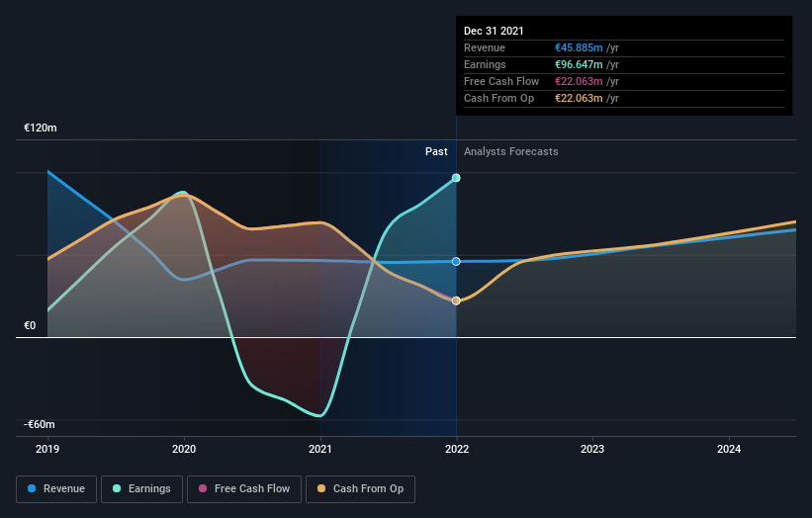Click the 2019 x-axis label
Screen dimensions: 812x518
(47, 449)
